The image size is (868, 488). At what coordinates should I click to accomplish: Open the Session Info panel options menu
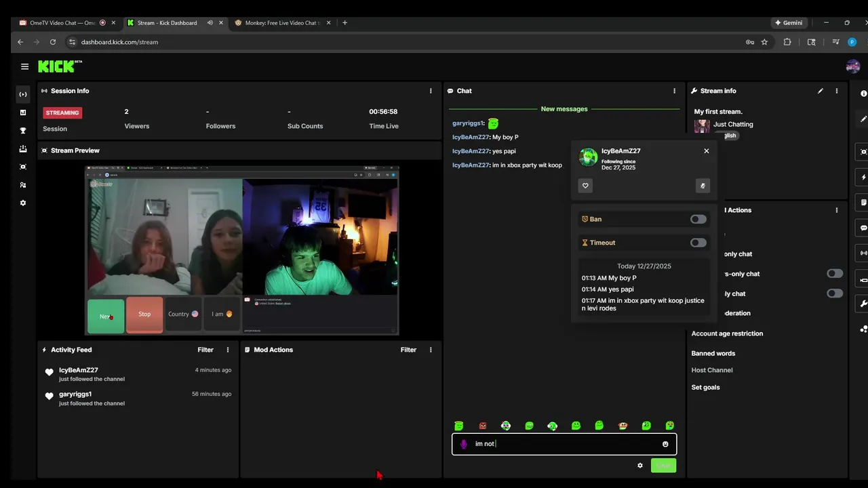(x=431, y=91)
